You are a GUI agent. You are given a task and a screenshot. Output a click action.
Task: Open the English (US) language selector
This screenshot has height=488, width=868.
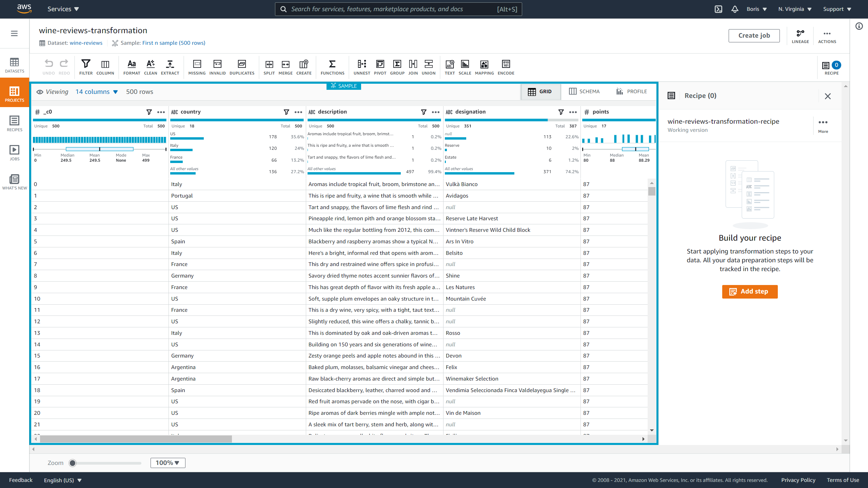click(63, 480)
